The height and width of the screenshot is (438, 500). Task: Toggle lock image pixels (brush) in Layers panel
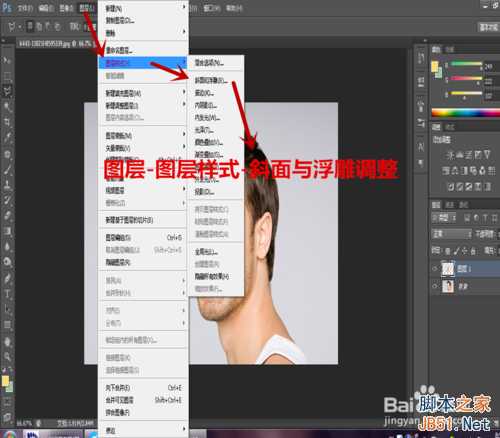click(457, 251)
